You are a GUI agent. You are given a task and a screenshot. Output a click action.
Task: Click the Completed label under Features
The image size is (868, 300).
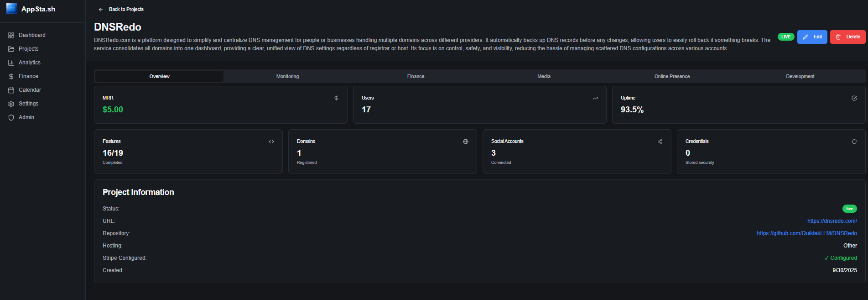coord(112,163)
